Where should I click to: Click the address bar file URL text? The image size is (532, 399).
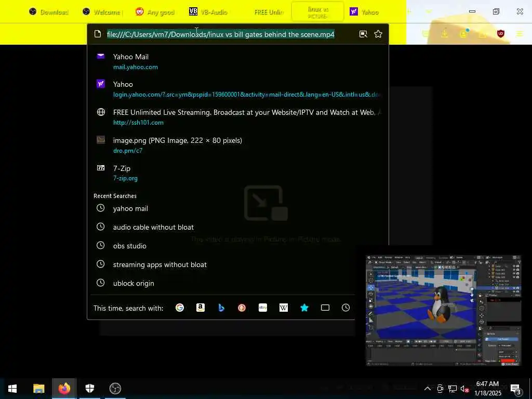pyautogui.click(x=220, y=34)
